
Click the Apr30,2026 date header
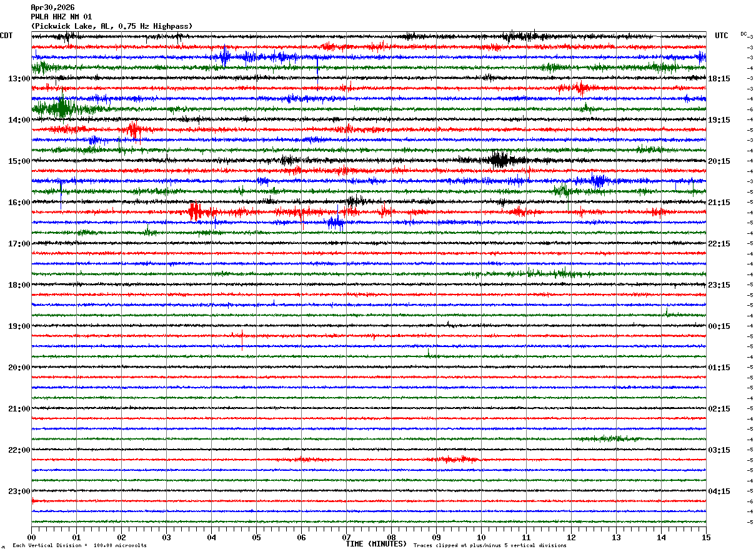point(52,8)
